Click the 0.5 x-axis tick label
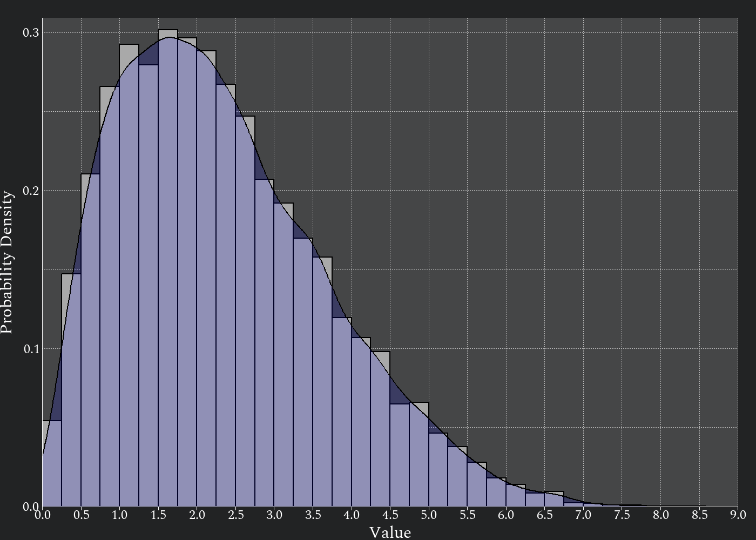The width and height of the screenshot is (756, 540). pos(81,515)
